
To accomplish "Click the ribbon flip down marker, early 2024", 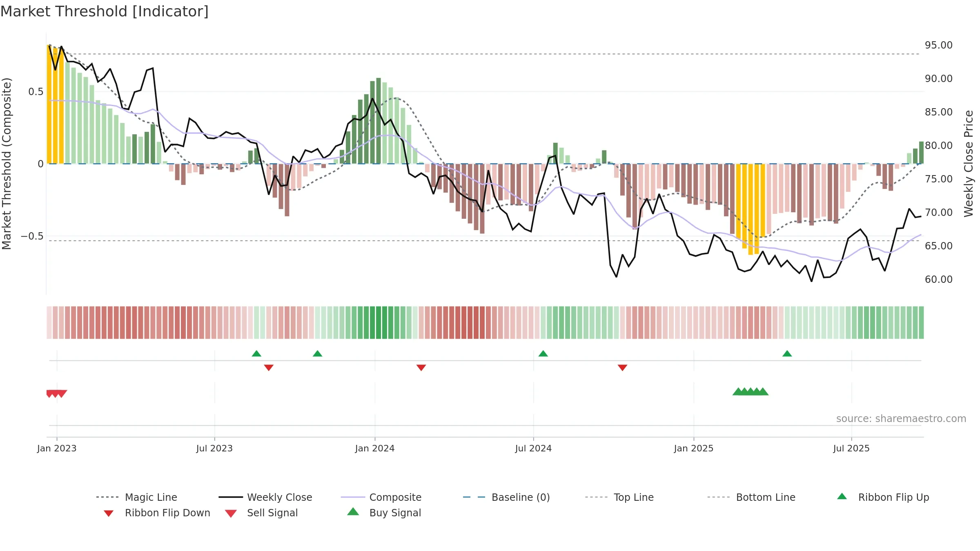I will pos(421,368).
